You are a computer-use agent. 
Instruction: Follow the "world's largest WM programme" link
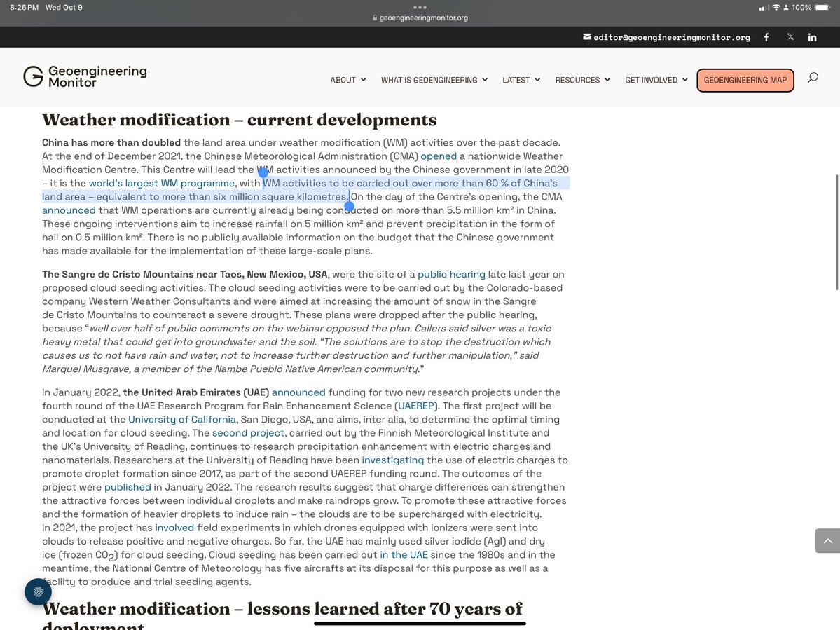point(161,184)
